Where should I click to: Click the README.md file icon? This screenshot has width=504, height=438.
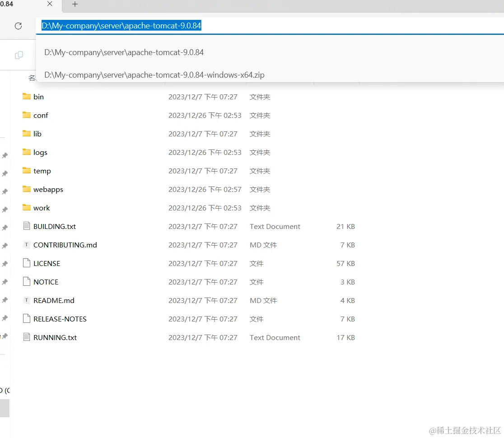pos(27,300)
